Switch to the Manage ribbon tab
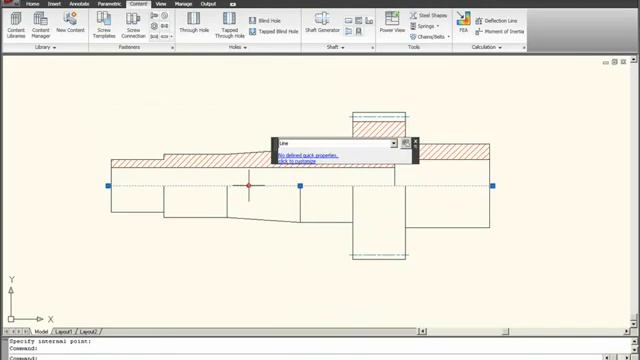The width and height of the screenshot is (640, 360). tap(183, 4)
